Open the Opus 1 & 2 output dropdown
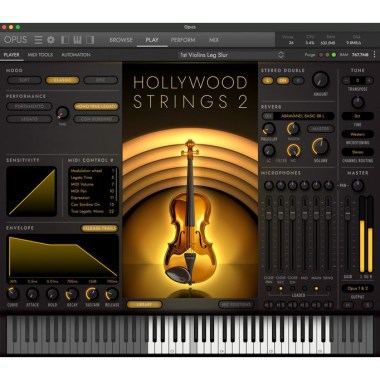Viewport: 380px width, 380px height. (357, 288)
